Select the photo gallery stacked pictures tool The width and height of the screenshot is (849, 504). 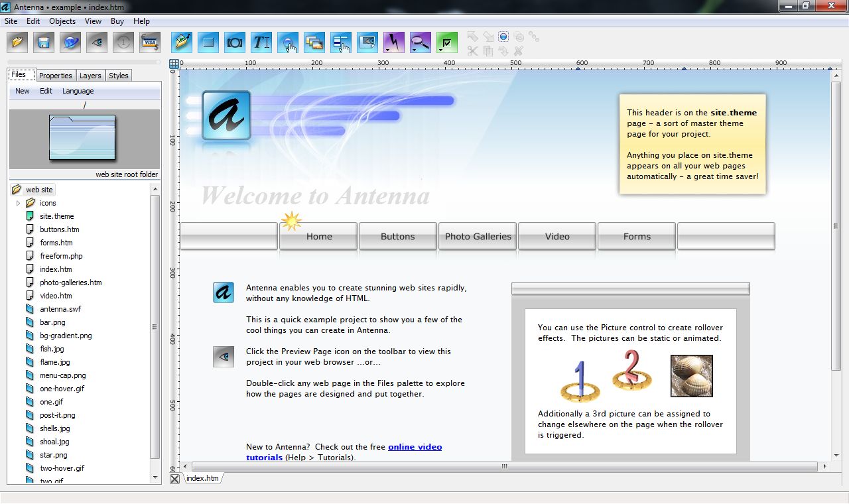tap(314, 42)
